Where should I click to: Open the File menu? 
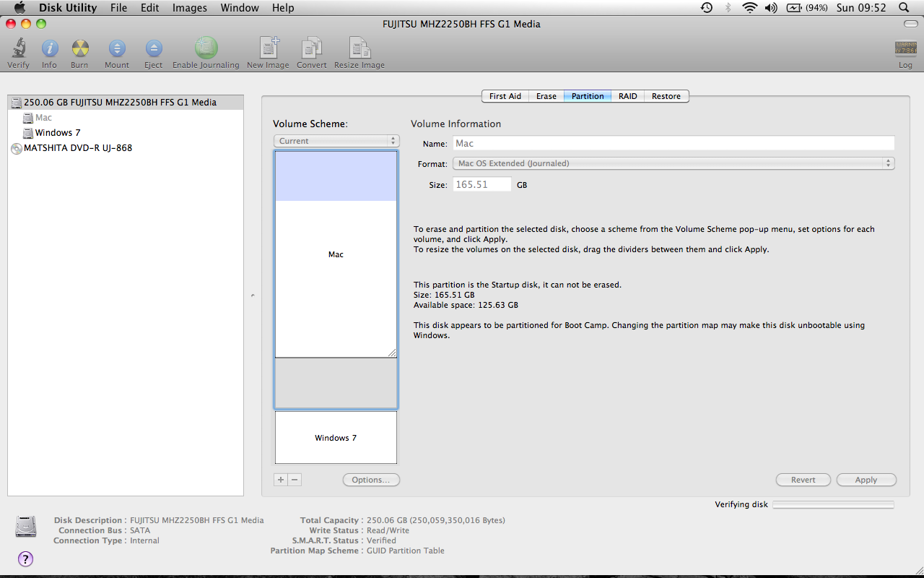point(118,8)
